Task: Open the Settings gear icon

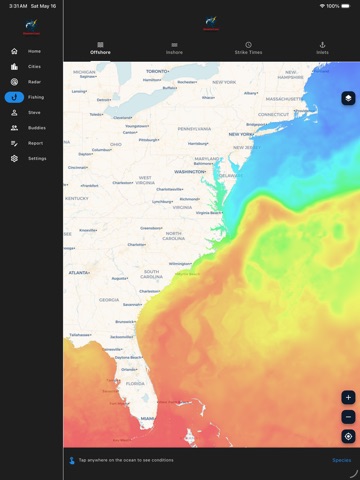Action: tap(14, 159)
